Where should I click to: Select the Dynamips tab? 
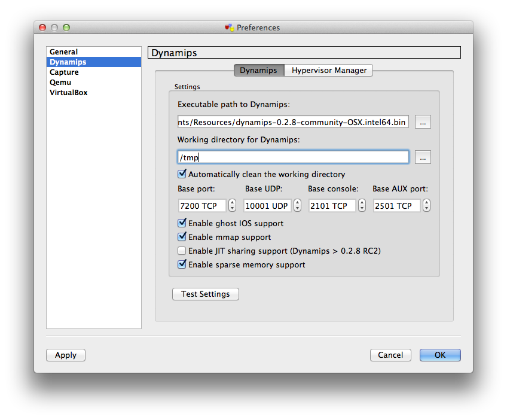[258, 71]
